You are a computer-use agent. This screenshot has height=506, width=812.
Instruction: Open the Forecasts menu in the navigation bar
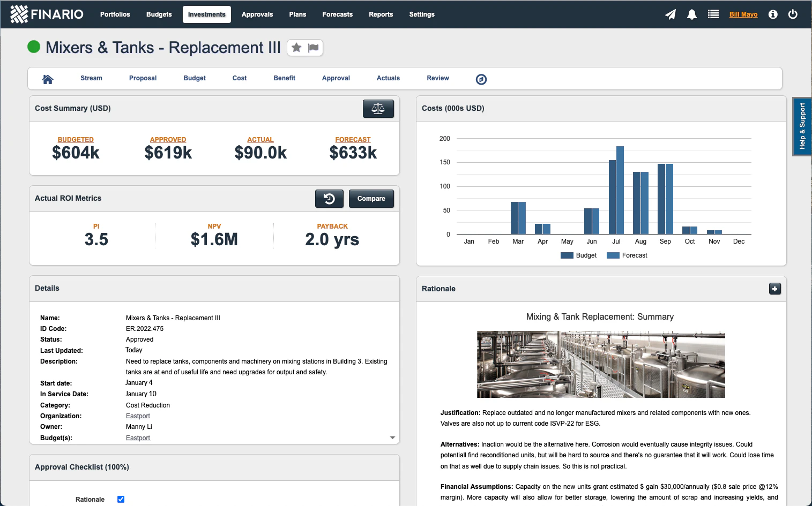click(x=337, y=14)
